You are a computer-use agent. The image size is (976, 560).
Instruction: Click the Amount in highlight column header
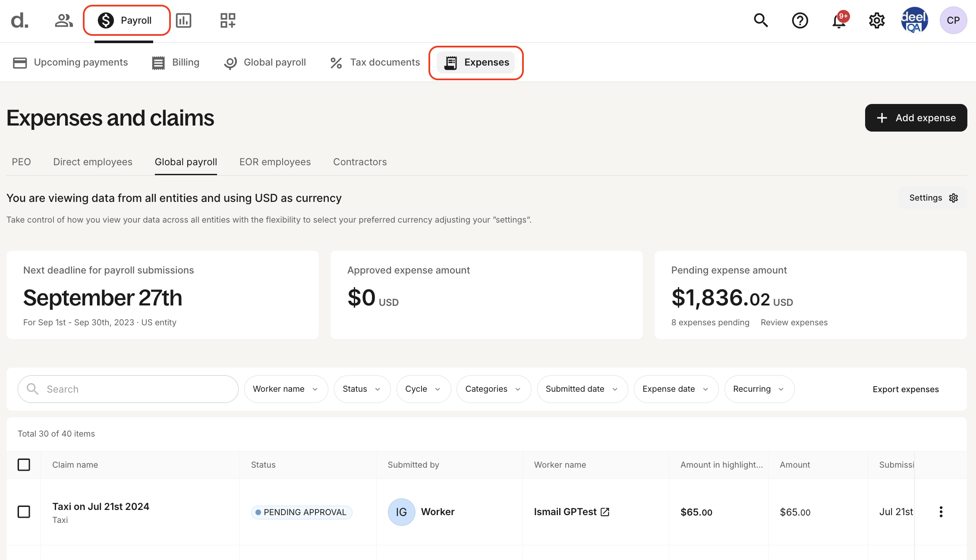coord(721,465)
